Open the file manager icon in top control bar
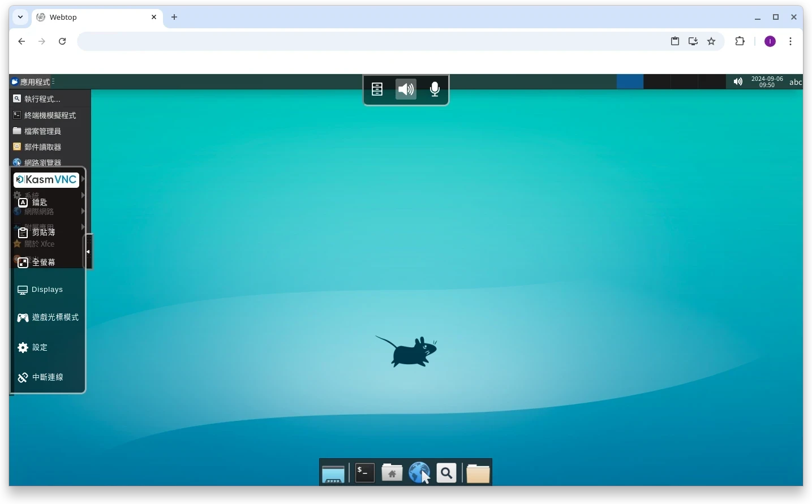Viewport: 812px width, 504px height. pyautogui.click(x=377, y=89)
